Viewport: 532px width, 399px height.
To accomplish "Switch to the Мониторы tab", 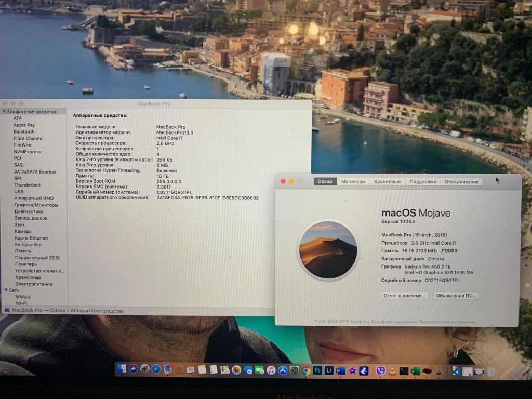I will pos(353,181).
